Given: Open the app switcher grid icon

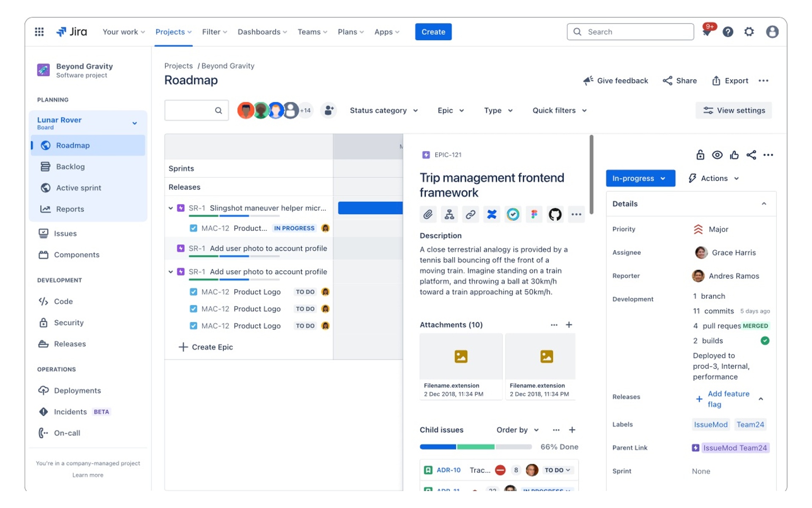Looking at the screenshot, I should (39, 32).
